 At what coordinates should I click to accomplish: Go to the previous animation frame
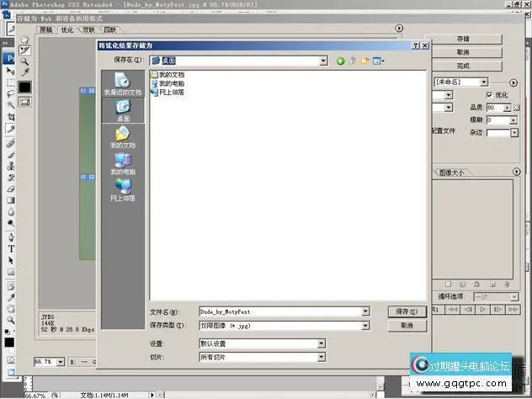click(468, 310)
